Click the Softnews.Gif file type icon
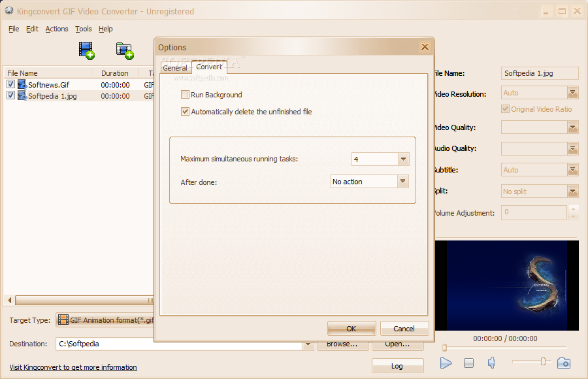 tap(22, 84)
